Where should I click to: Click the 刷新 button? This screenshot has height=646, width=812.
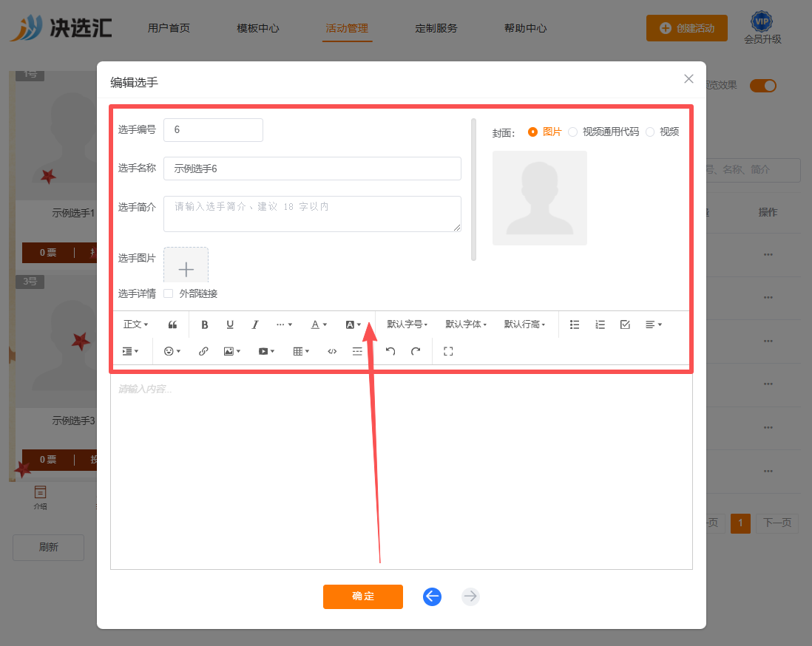[49, 548]
